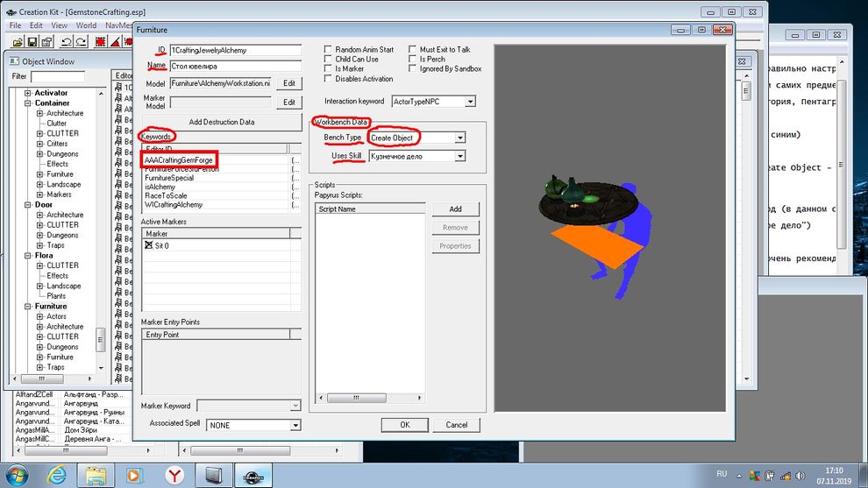Toggle the Must Exit to Talk checkbox
868x488 pixels.
coord(413,50)
